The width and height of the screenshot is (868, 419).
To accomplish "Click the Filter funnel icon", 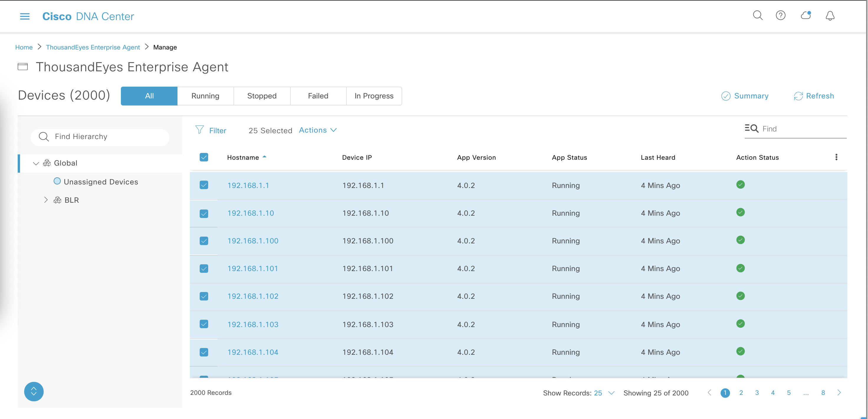I will [200, 130].
